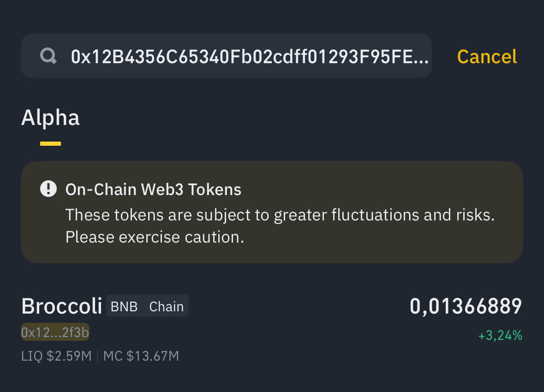Click the BNB label in chain badge
The width and height of the screenshot is (544, 392).
click(124, 307)
